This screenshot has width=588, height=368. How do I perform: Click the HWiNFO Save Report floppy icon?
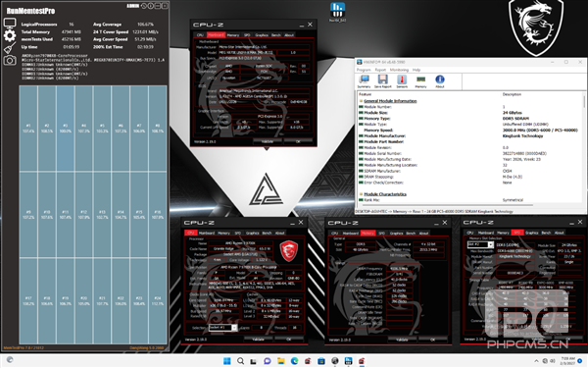tap(382, 81)
